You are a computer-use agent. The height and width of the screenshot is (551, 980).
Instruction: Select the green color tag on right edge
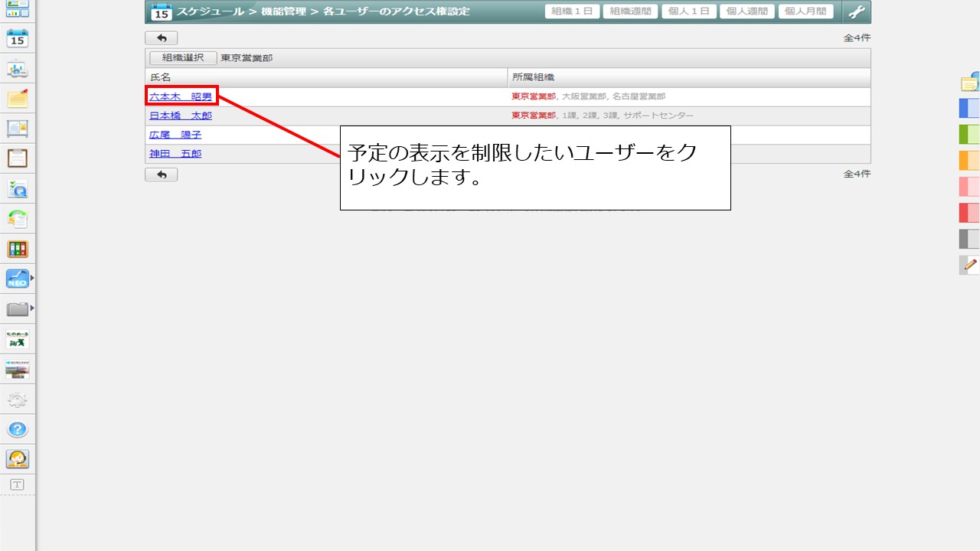tap(969, 135)
